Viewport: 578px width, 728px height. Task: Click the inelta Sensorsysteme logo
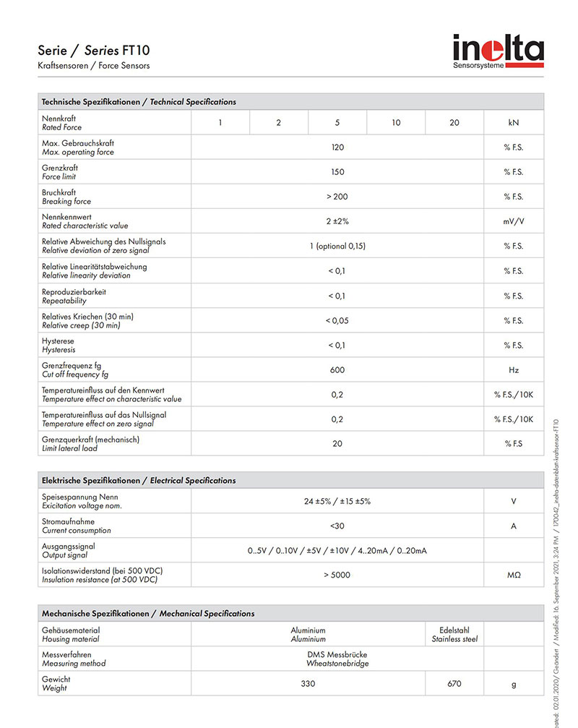click(x=499, y=51)
